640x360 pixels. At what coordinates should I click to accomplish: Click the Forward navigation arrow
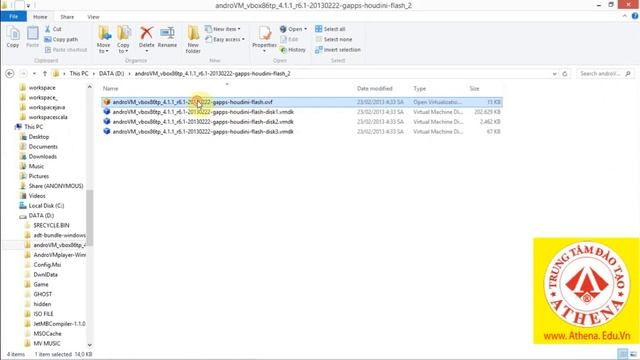23,73
